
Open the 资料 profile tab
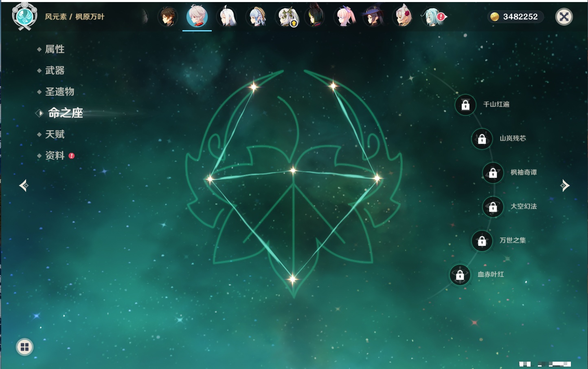coord(55,155)
